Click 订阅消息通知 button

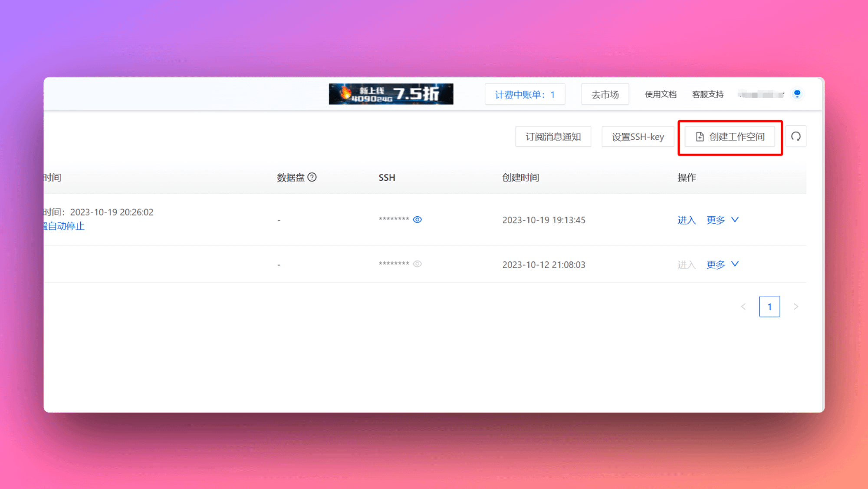[553, 137]
